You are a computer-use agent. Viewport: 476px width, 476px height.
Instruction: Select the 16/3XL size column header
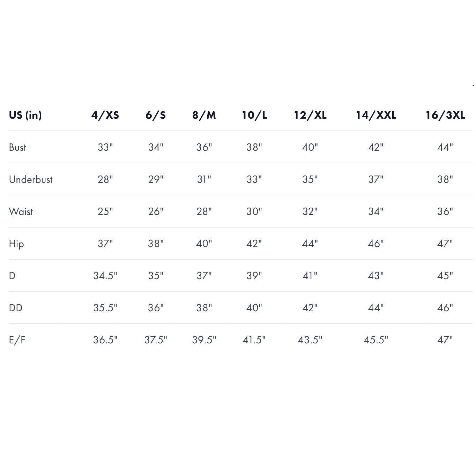[445, 115]
